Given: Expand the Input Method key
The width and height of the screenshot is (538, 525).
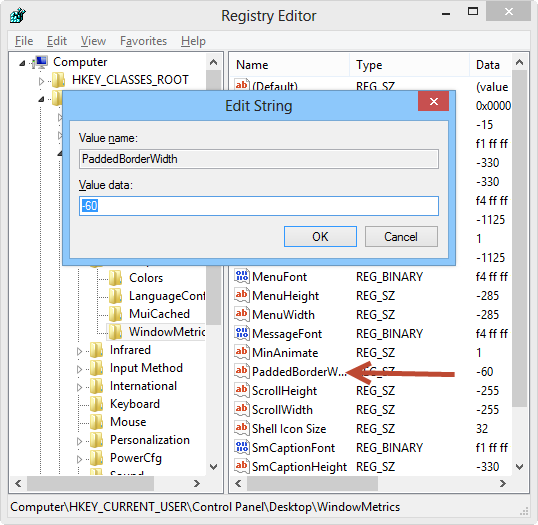Looking at the screenshot, I should [79, 369].
